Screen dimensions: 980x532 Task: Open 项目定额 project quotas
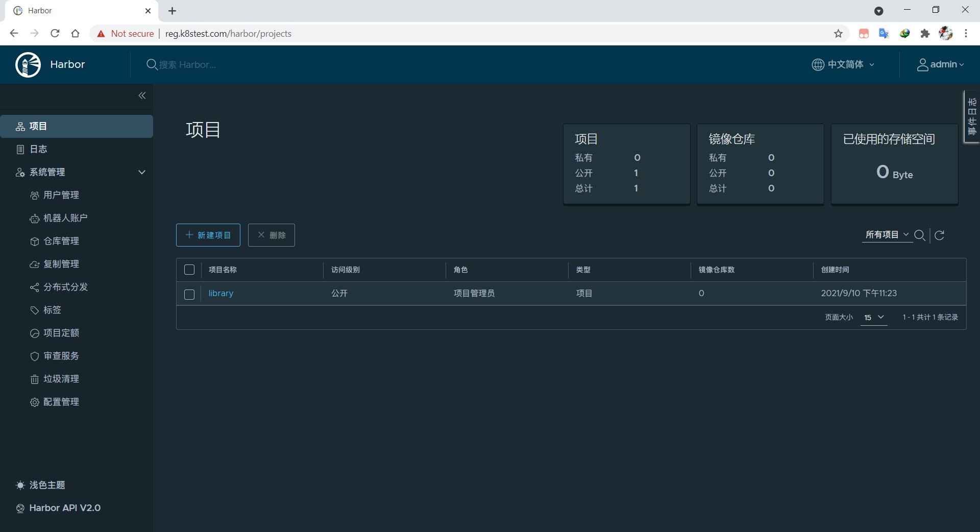tap(61, 333)
